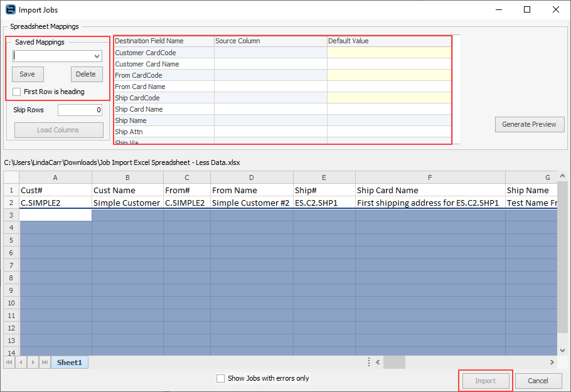Select spreadsheet row 2 header
Screen dimensions: 571x392
click(11, 203)
